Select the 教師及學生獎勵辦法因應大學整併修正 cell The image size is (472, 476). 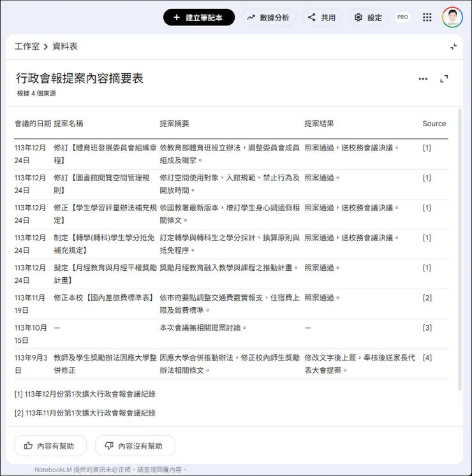pos(105,364)
